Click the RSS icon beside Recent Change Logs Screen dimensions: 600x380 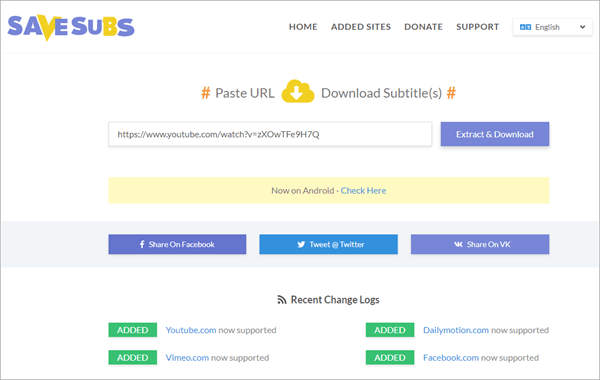click(x=282, y=300)
